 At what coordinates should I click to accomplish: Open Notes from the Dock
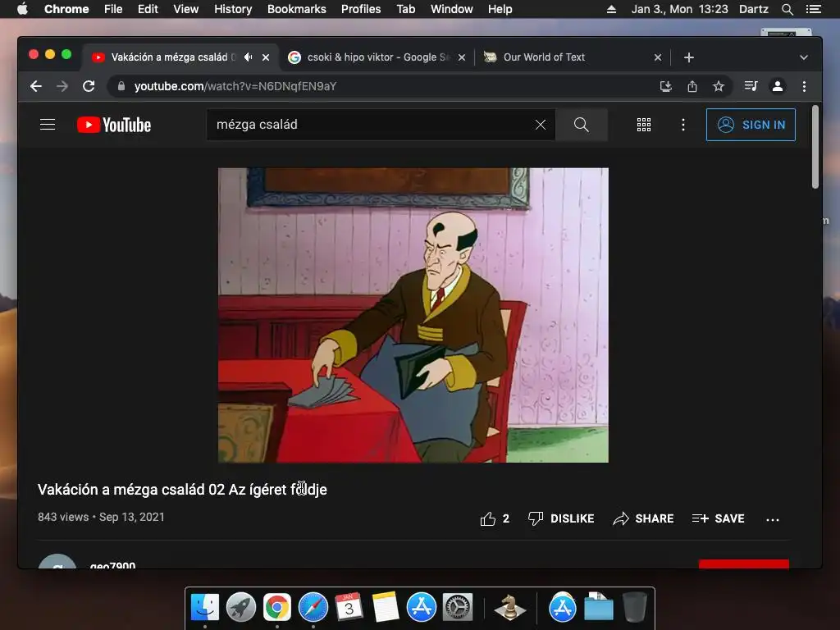pos(386,607)
